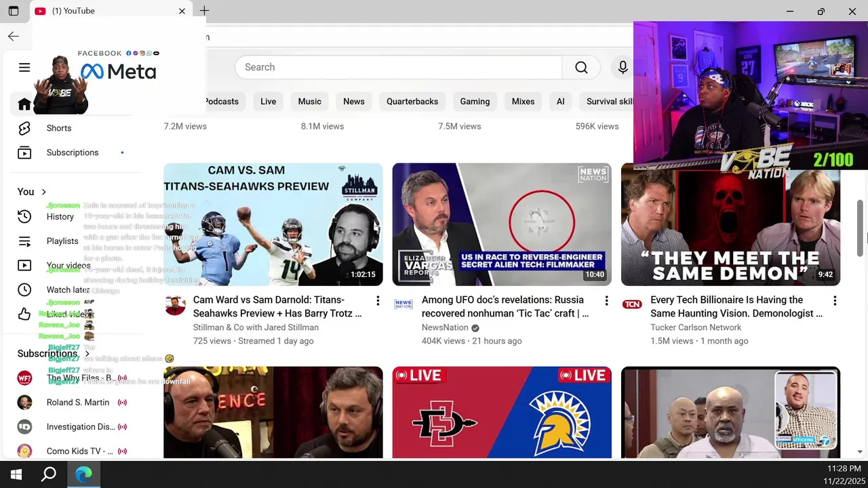Open the Windows Start menu
The width and height of the screenshot is (868, 488).
(x=16, y=474)
